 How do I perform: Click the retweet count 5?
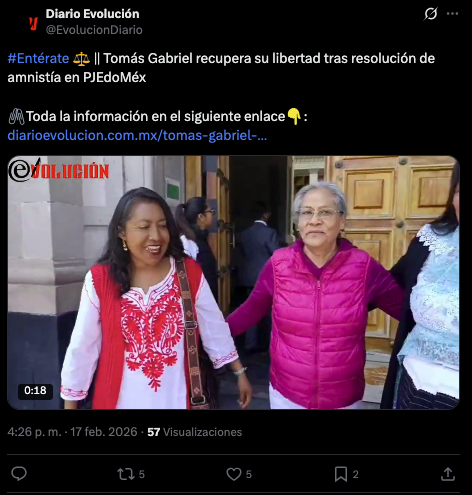point(142,474)
